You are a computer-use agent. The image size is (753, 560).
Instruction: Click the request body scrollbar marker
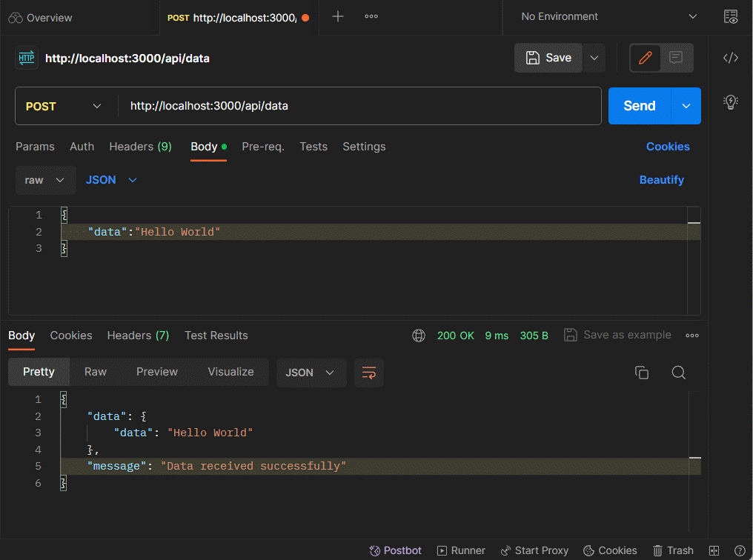point(694,222)
